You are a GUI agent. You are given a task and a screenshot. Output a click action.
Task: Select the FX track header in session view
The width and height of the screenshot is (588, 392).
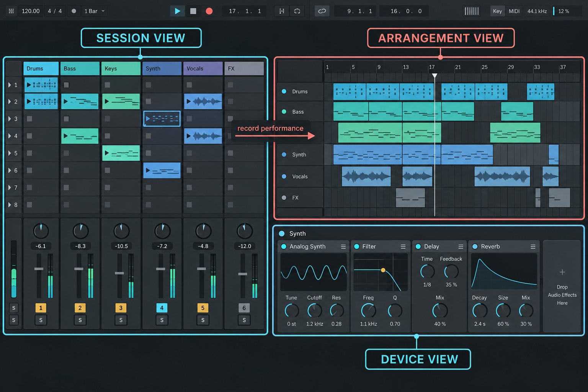click(244, 69)
